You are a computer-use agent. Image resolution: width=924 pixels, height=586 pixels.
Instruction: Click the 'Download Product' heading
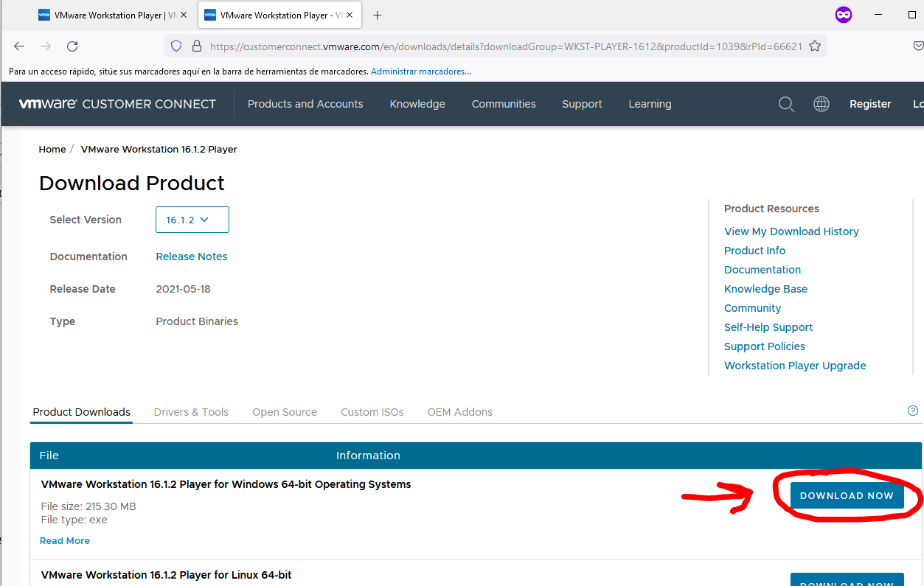(x=132, y=183)
